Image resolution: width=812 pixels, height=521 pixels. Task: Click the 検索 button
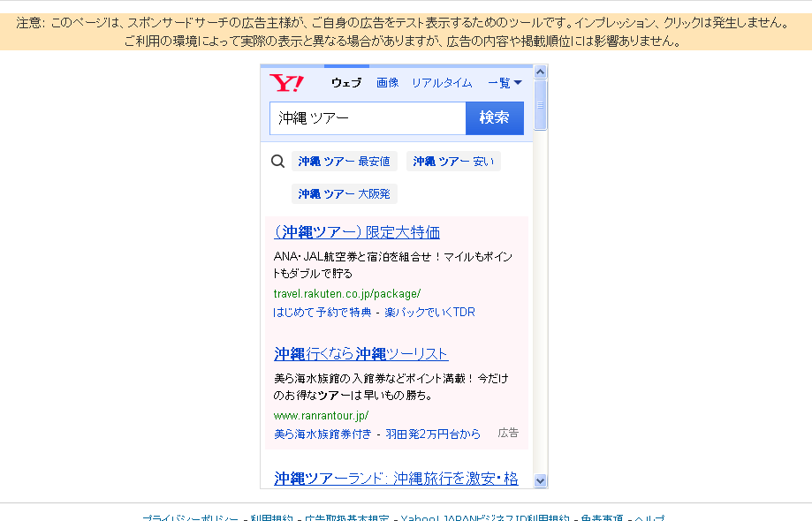coord(495,118)
